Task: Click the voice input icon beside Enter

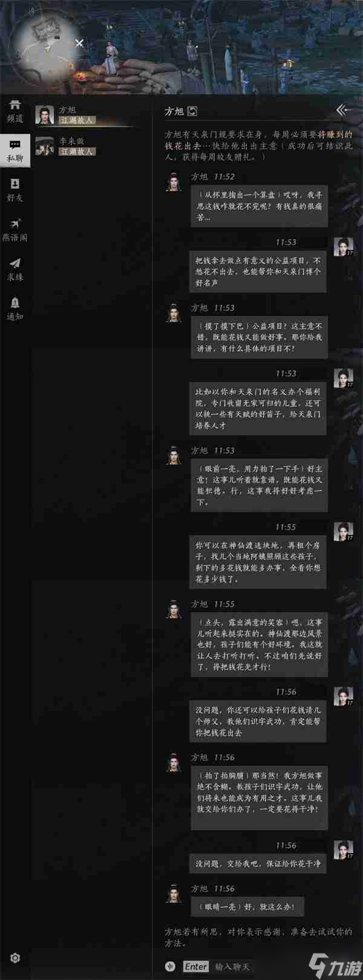Action: [172, 966]
